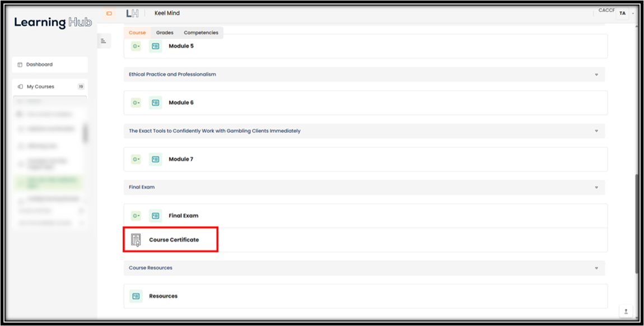The width and height of the screenshot is (644, 326).
Task: Open the Module 7 link
Action: point(181,159)
